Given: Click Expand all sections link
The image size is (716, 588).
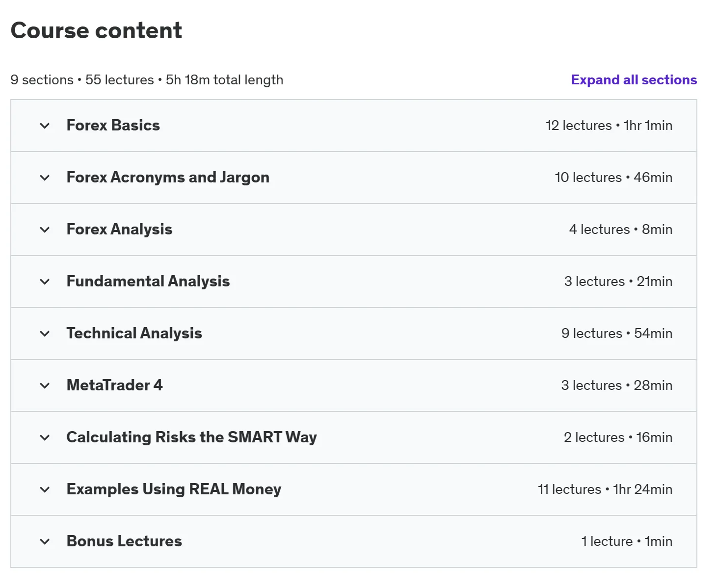Looking at the screenshot, I should [x=634, y=80].
